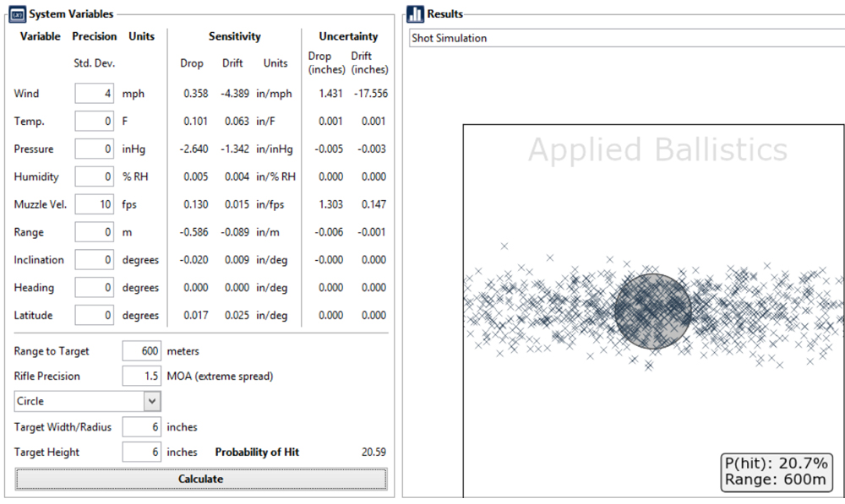Click the Wind drop sensitivity value 0.358
Image resolution: width=845 pixels, height=504 pixels.
point(196,94)
